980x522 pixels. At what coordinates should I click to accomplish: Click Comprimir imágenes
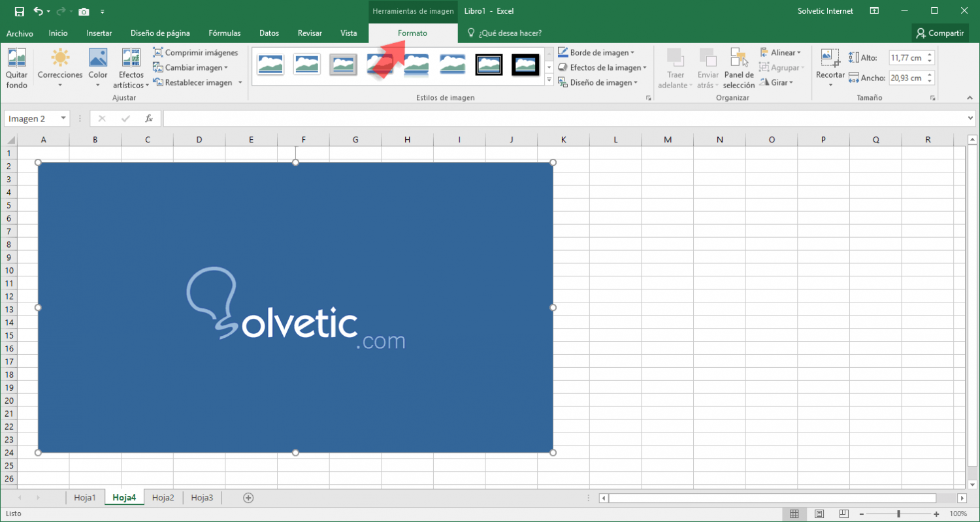[x=196, y=52]
